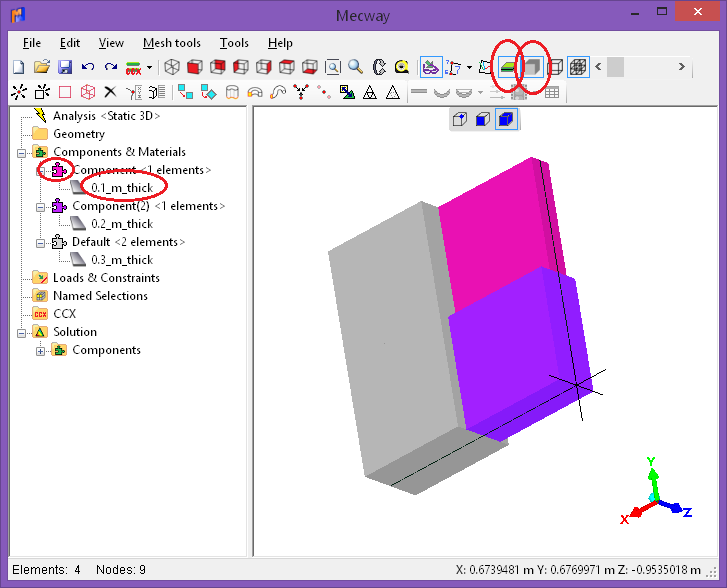This screenshot has height=588, width=727.
Task: Pick the red square select-elements tool
Action: (65, 92)
